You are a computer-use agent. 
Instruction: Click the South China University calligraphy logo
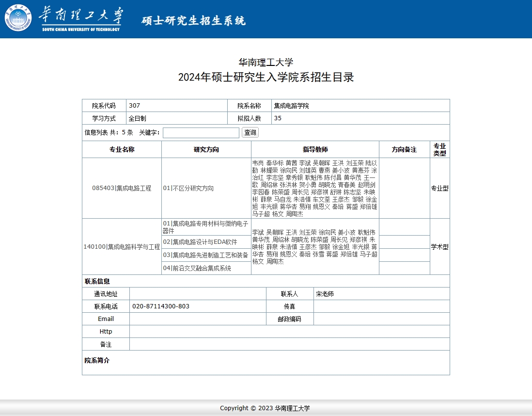click(x=80, y=18)
